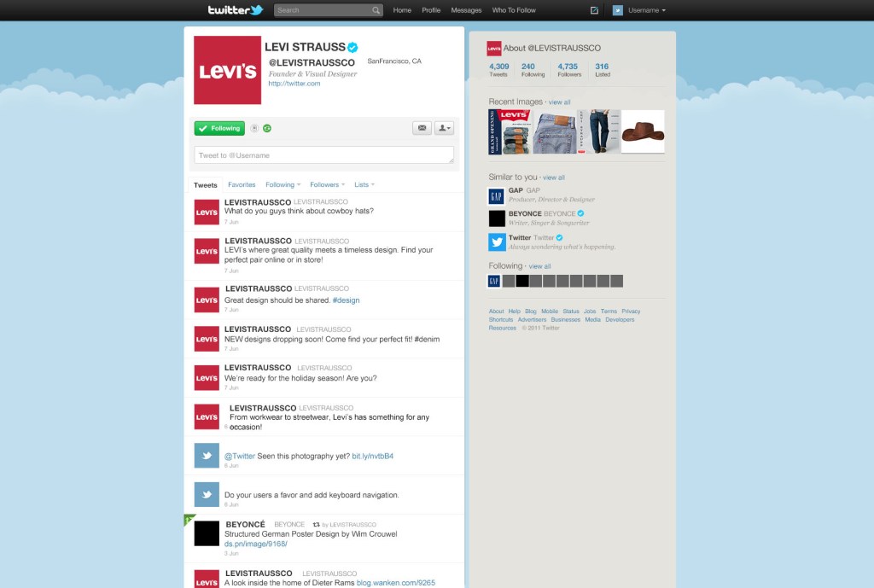Screen dimensions: 874x588
Task: Expand the user actions person dropdown
Action: click(x=444, y=128)
